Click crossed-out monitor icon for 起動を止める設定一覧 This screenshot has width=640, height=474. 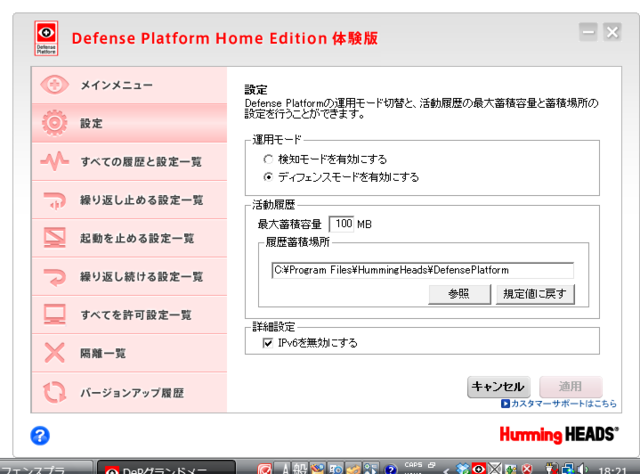click(x=55, y=238)
